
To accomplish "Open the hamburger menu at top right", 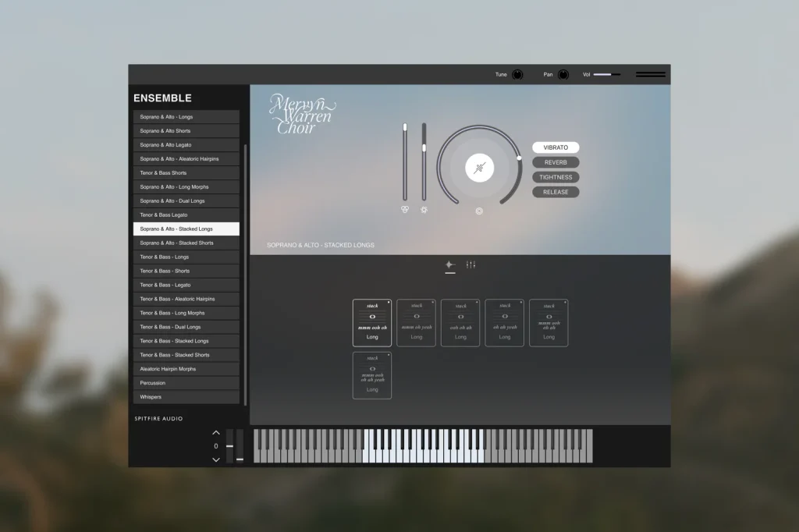I will (650, 74).
